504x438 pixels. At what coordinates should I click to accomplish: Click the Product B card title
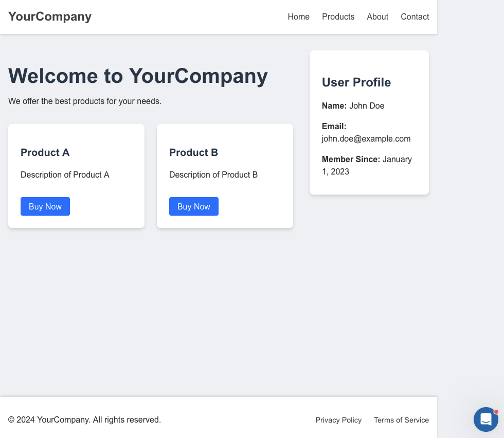[193, 152]
